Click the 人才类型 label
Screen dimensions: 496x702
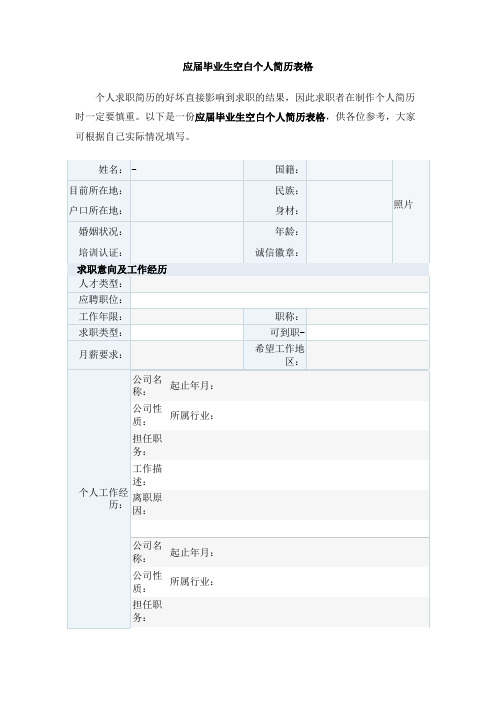coord(101,284)
